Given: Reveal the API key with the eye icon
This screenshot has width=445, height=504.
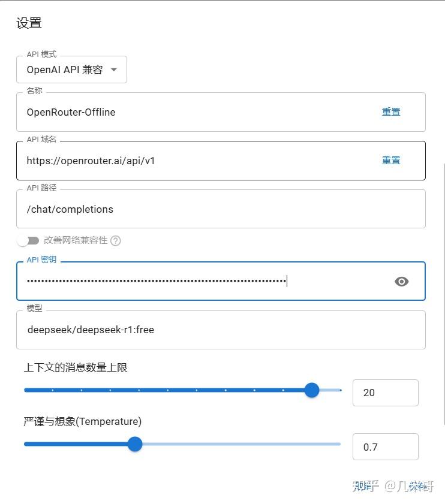Looking at the screenshot, I should pyautogui.click(x=401, y=281).
